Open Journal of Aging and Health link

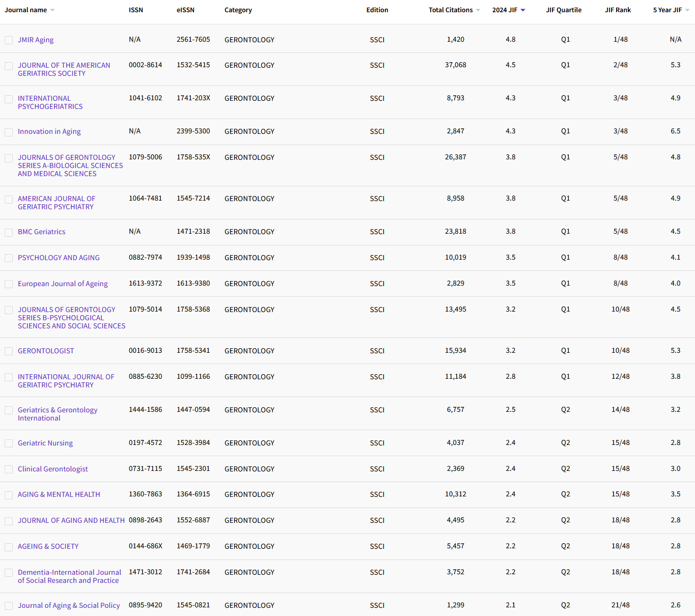click(71, 520)
